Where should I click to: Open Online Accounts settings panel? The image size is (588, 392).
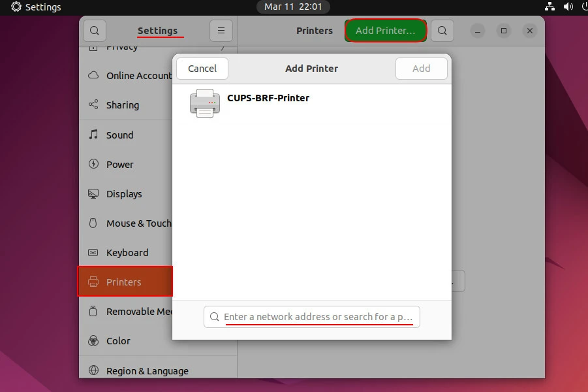tap(138, 76)
